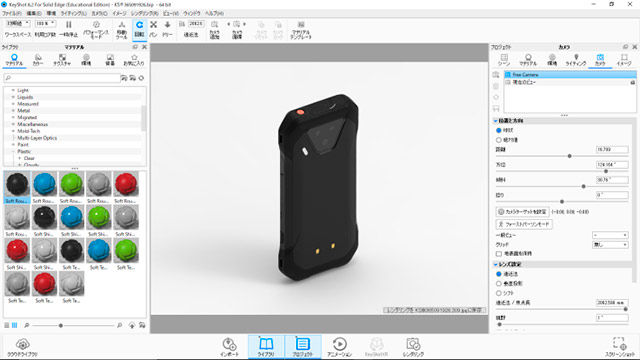This screenshot has height=360, width=640.
Task: Switch to Project Scene (シーン) tab
Action: [504, 60]
